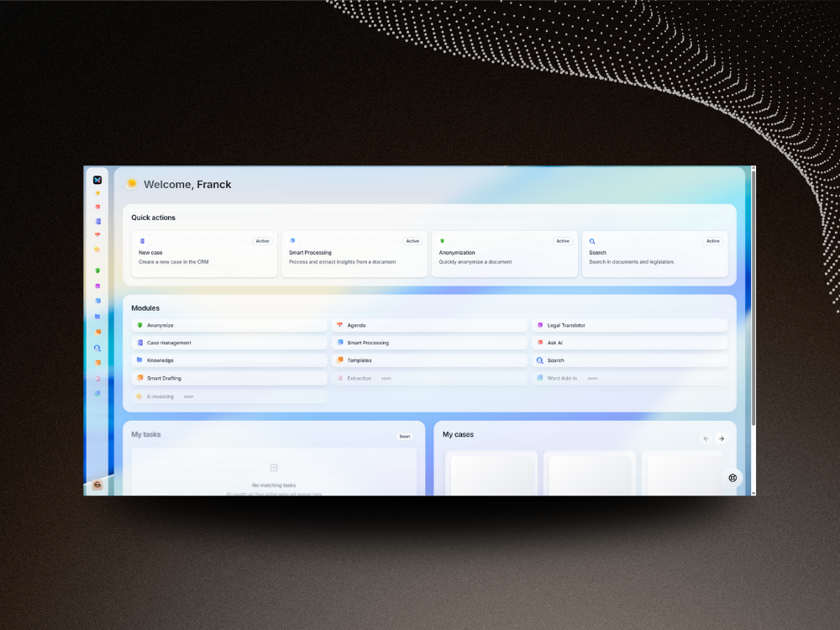Show next cases with right arrow
This screenshot has width=840, height=630.
(721, 438)
